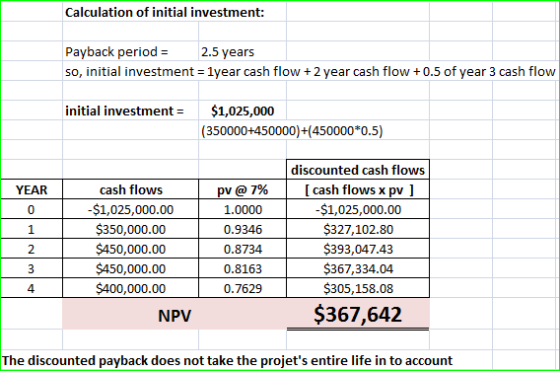Click the discounted -$1,025,000.00 cell for year 0
This screenshot has width=560, height=371.
pos(358,209)
